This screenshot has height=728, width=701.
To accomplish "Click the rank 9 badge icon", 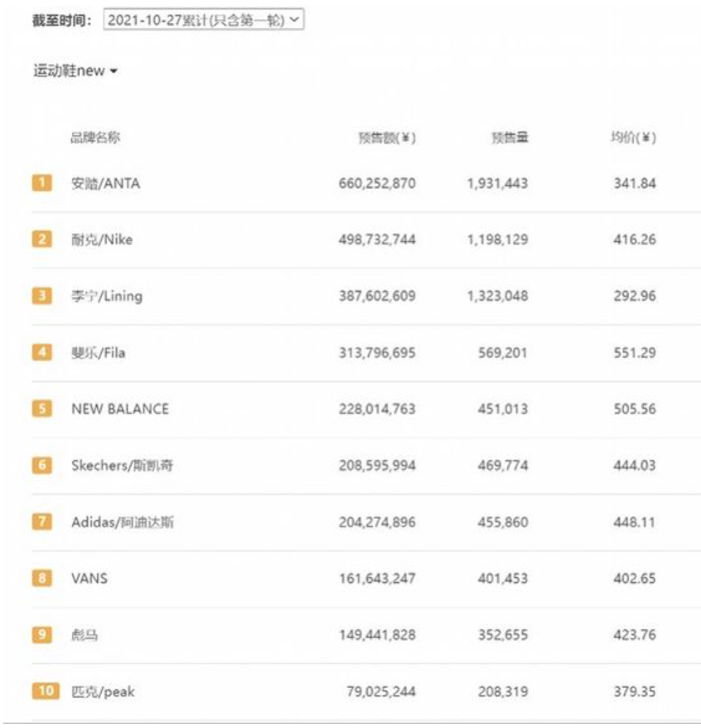I will click(41, 635).
